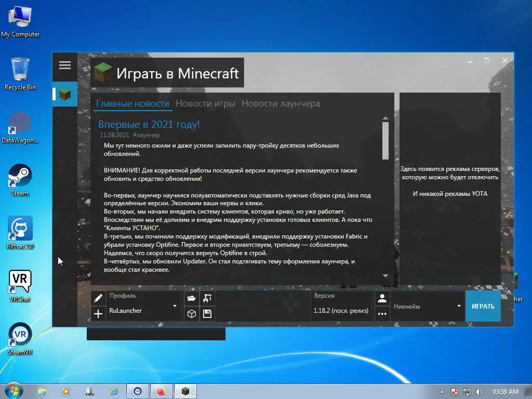Select Steam desktop shortcut

click(20, 180)
